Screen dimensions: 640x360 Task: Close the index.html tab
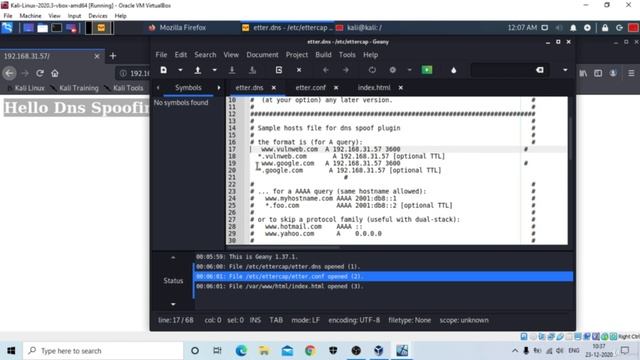coord(401,88)
